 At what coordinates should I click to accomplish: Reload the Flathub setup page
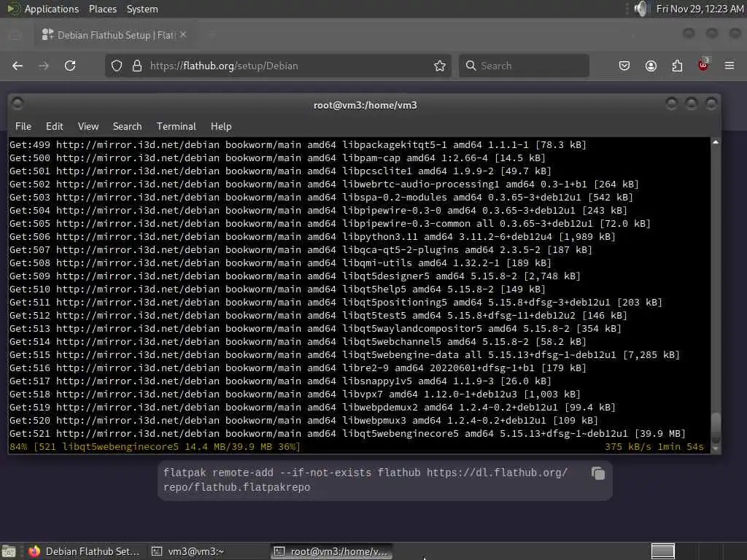tap(70, 66)
